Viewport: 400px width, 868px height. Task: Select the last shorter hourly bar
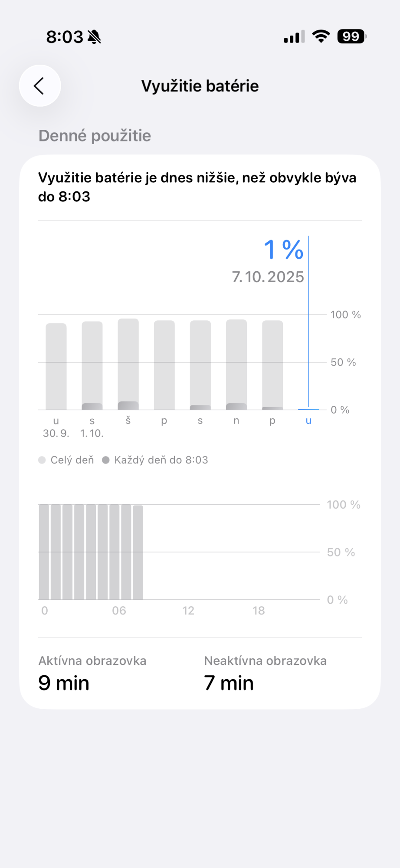138,552
